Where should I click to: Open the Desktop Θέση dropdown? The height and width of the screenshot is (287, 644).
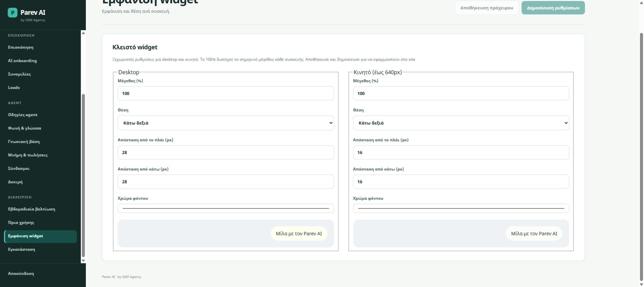(x=226, y=123)
